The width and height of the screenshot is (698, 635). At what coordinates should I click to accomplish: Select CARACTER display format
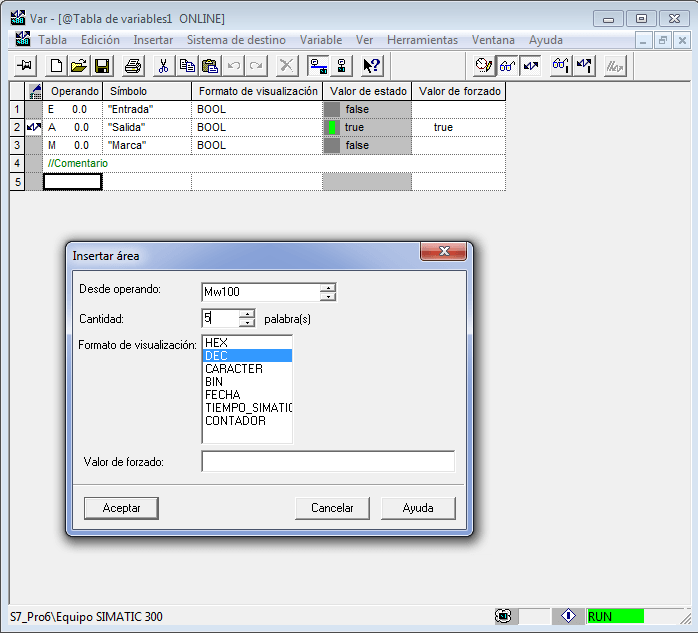pos(247,369)
